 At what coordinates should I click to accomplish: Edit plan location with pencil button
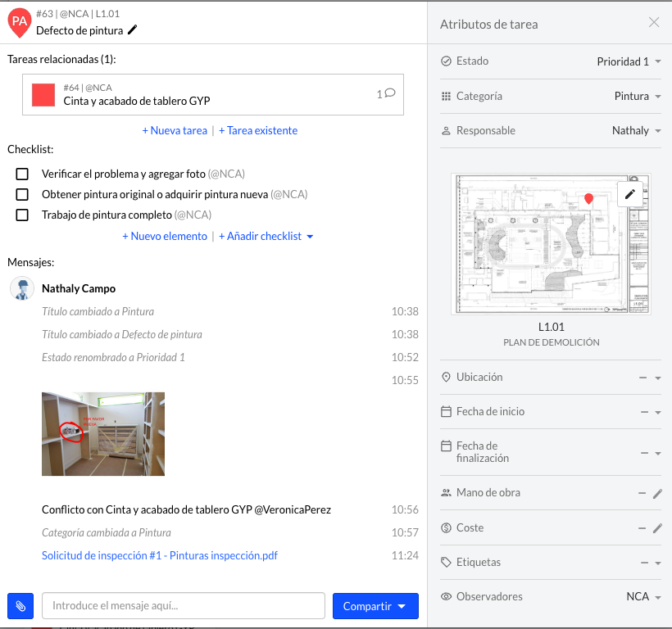click(629, 194)
